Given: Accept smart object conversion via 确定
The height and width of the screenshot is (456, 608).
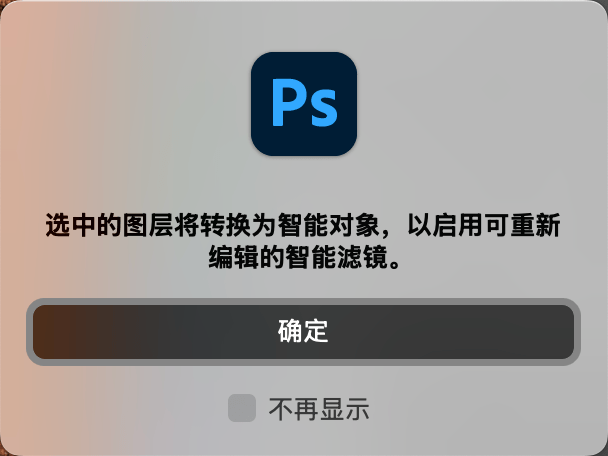Looking at the screenshot, I should (303, 332).
